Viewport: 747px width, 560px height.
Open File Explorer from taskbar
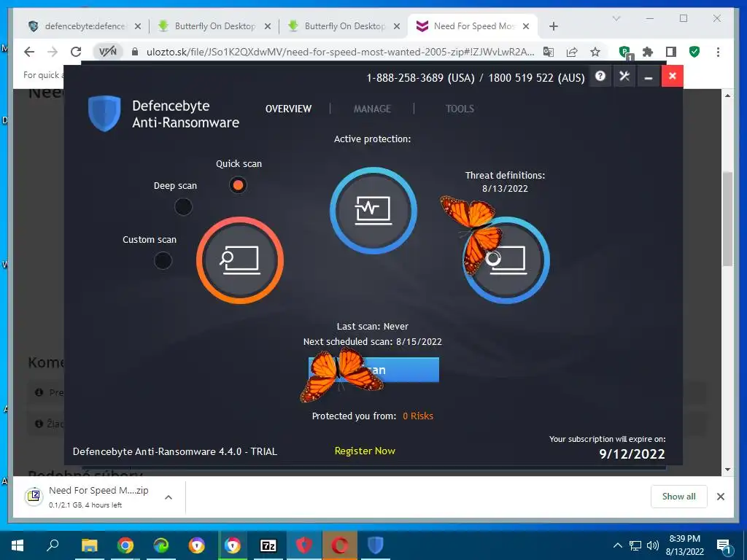89,545
